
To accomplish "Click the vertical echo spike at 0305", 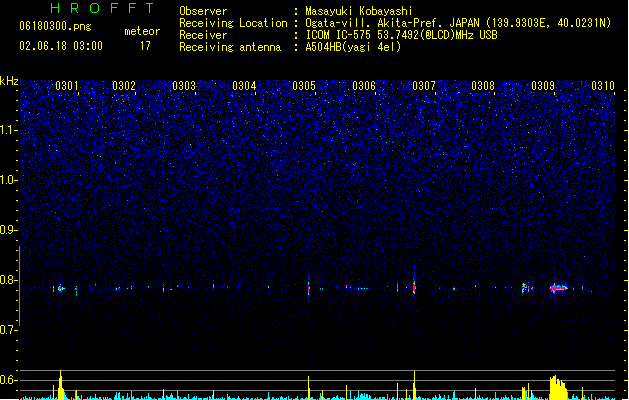I will click(308, 286).
